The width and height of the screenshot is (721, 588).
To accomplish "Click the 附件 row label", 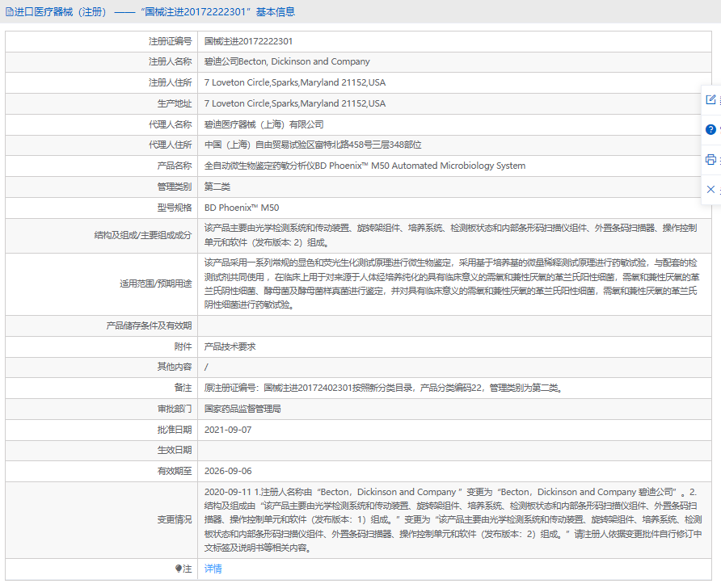I will coord(183,346).
